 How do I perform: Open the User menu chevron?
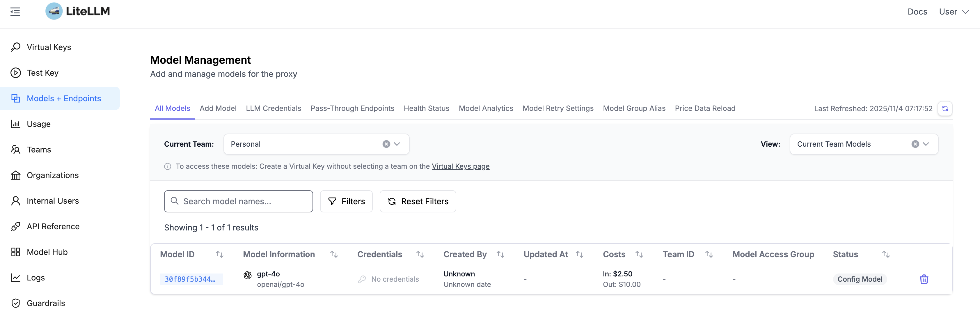[x=967, y=12]
